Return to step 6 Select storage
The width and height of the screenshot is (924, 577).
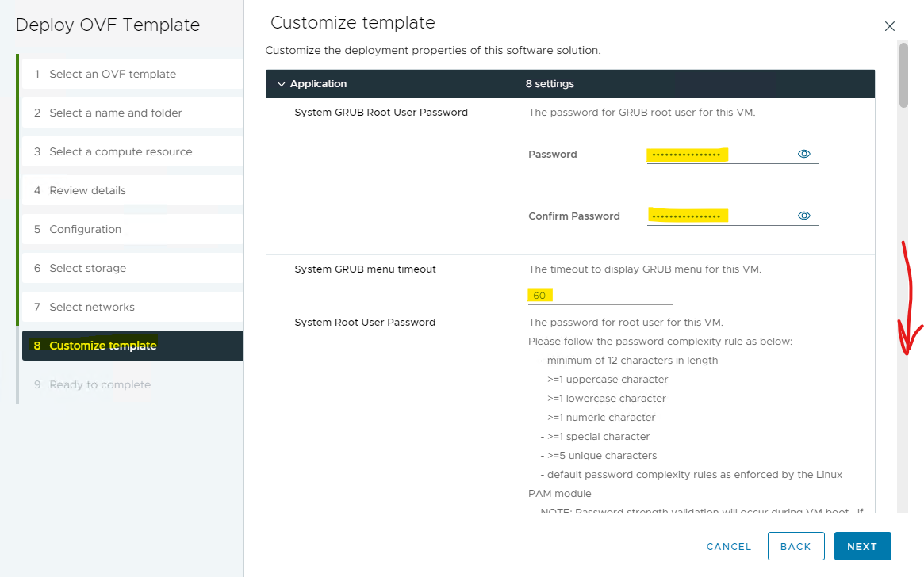click(87, 268)
